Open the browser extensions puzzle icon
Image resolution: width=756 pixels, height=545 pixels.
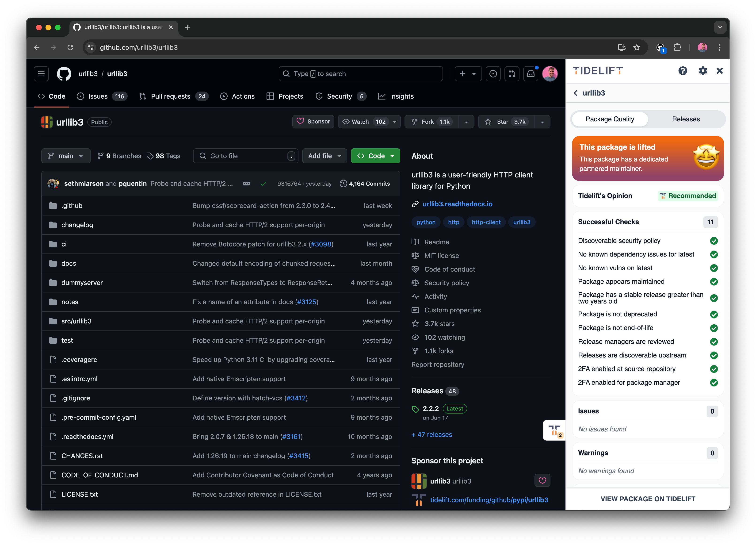[677, 47]
